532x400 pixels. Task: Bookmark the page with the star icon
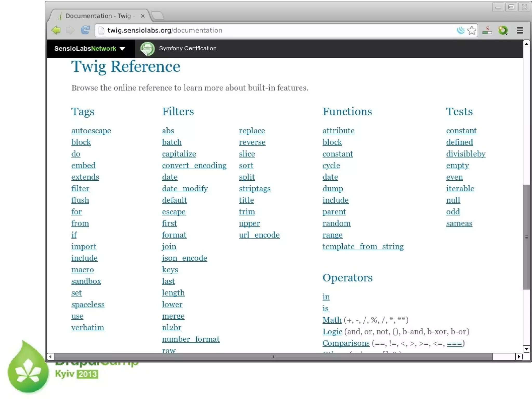tap(472, 30)
